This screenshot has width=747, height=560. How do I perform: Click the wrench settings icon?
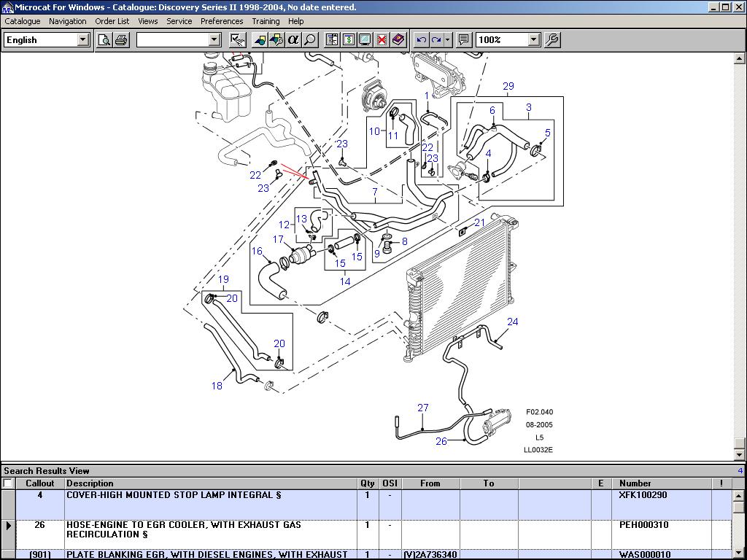[552, 39]
